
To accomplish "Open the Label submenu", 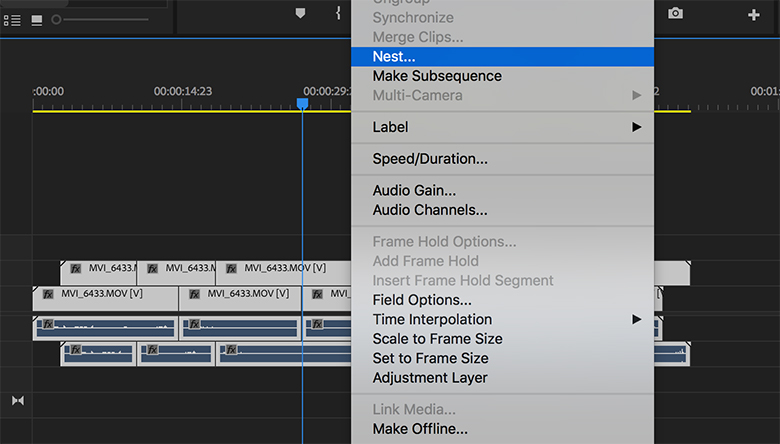I will (502, 127).
